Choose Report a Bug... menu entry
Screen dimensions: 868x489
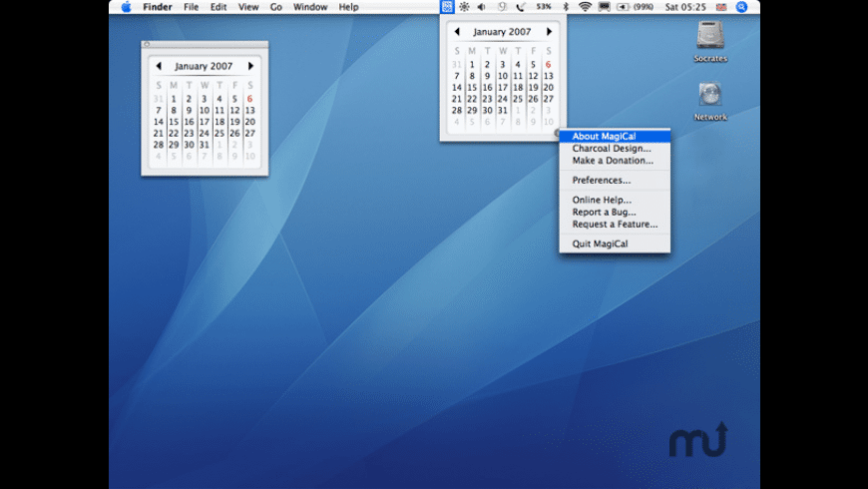point(615,213)
